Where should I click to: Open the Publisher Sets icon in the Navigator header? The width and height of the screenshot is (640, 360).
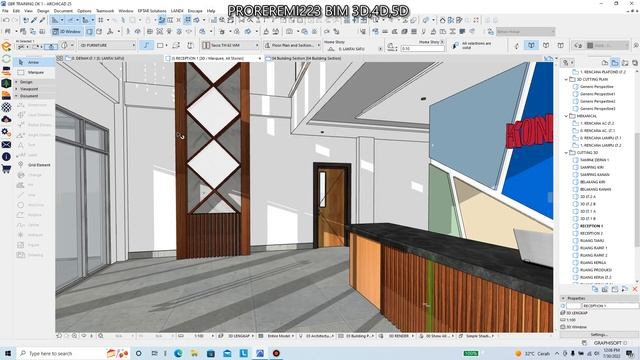tap(635, 62)
